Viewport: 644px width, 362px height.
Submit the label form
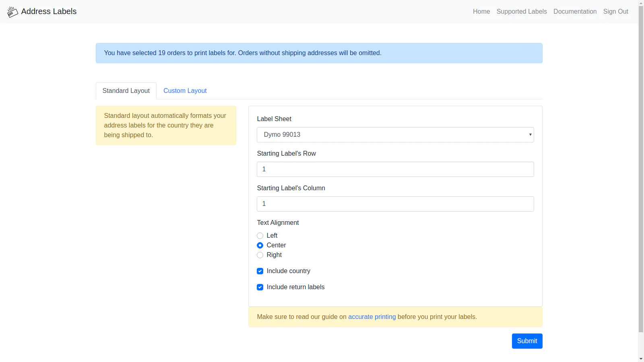click(527, 341)
